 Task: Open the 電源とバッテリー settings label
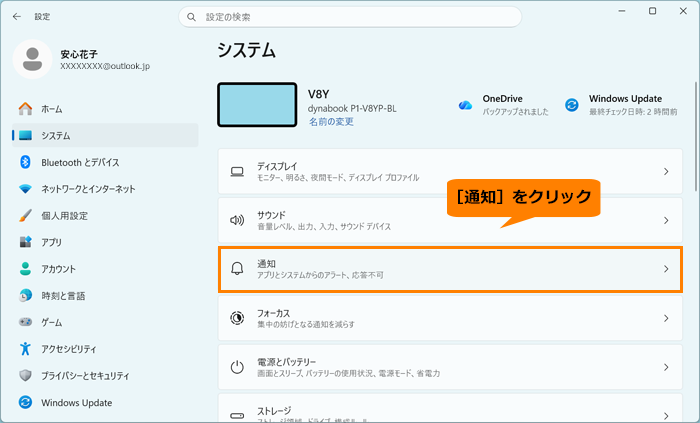coord(287,362)
